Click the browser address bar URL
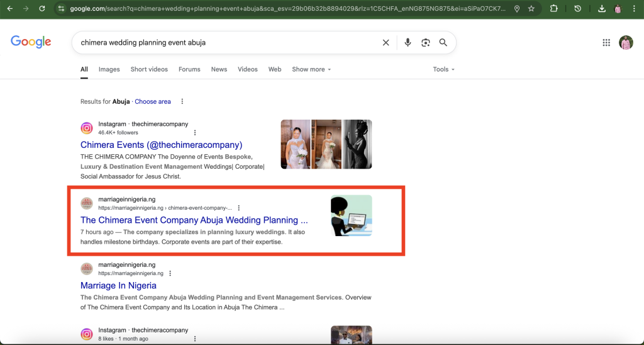Image resolution: width=644 pixels, height=345 pixels. click(x=287, y=8)
